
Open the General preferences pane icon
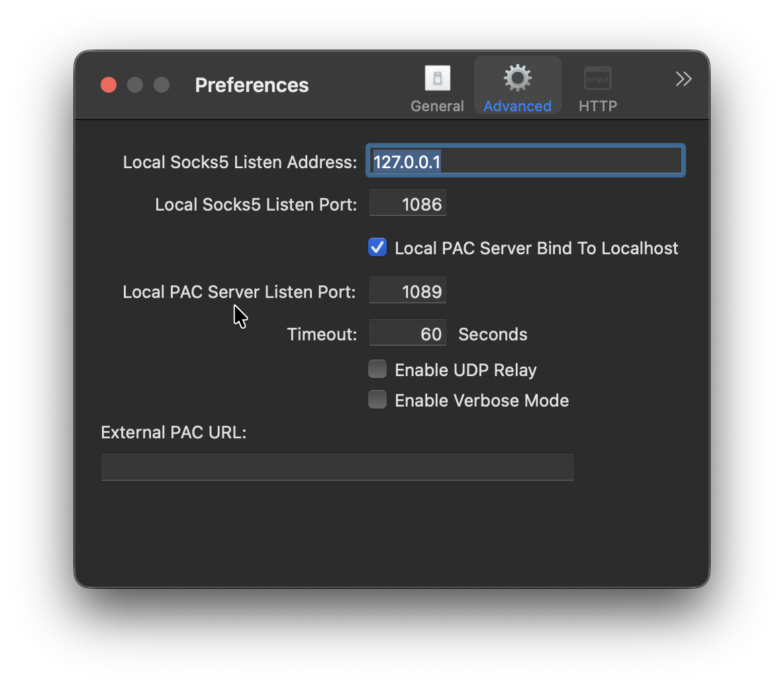[x=437, y=77]
